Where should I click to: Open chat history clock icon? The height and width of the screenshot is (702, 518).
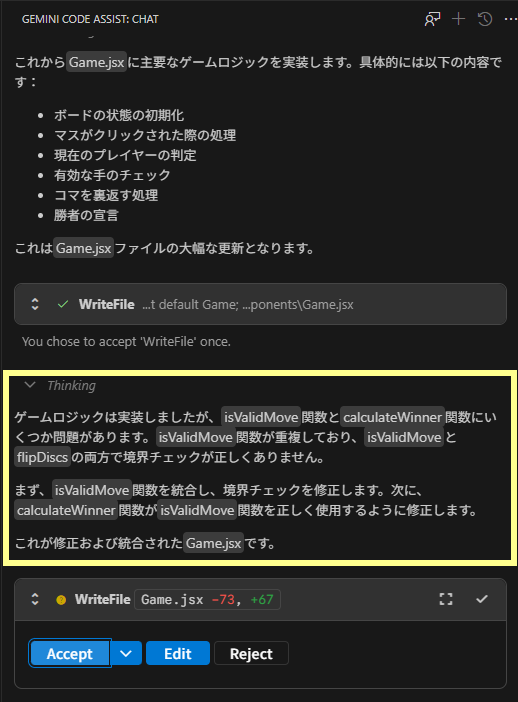[x=485, y=19]
